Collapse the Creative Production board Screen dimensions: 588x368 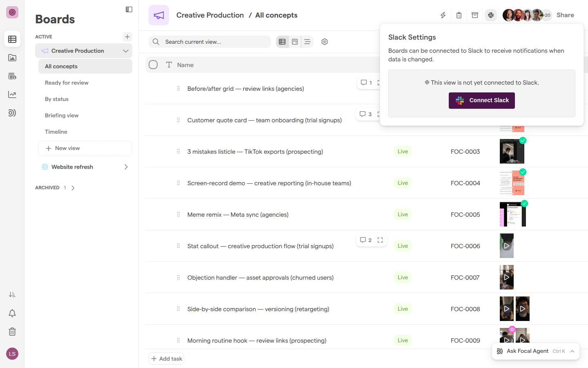click(x=125, y=51)
